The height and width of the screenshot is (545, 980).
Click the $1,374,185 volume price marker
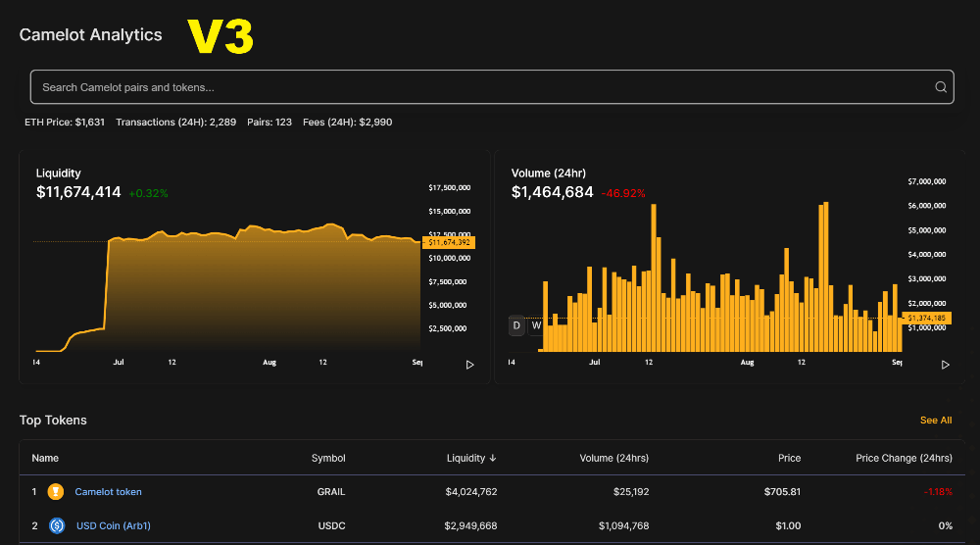[x=926, y=319]
